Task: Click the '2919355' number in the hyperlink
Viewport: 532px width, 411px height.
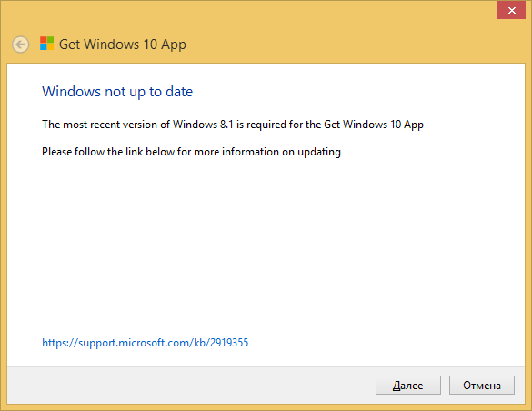Action: click(x=229, y=343)
